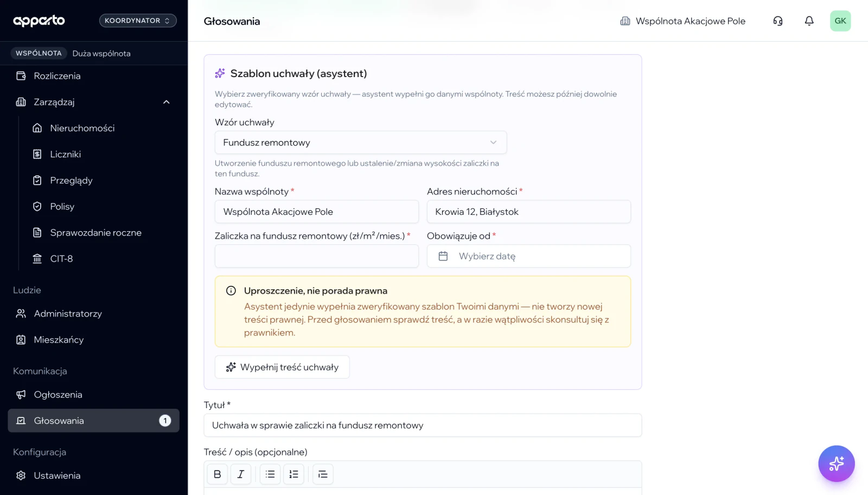Toggle italic text formatting
This screenshot has height=495, width=868.
click(241, 474)
